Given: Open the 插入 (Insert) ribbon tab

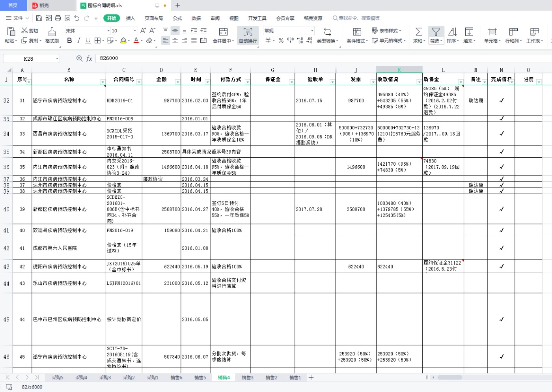Looking at the screenshot, I should (x=130, y=18).
